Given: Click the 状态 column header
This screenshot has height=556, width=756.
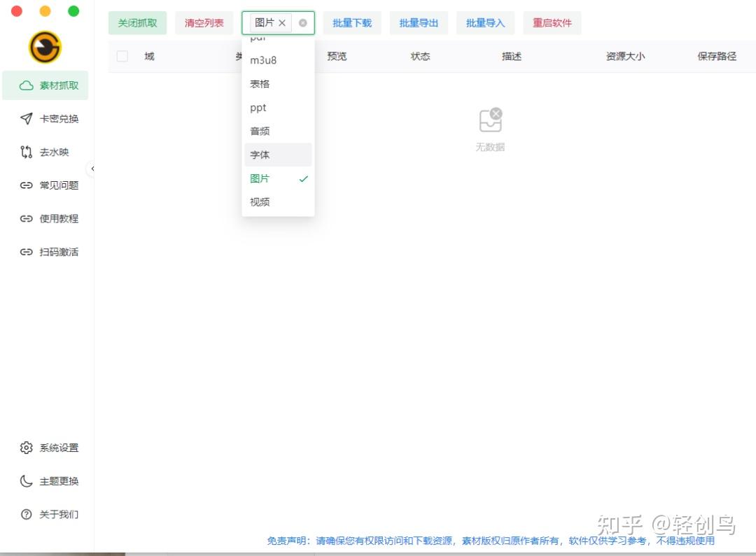Looking at the screenshot, I should point(420,57).
